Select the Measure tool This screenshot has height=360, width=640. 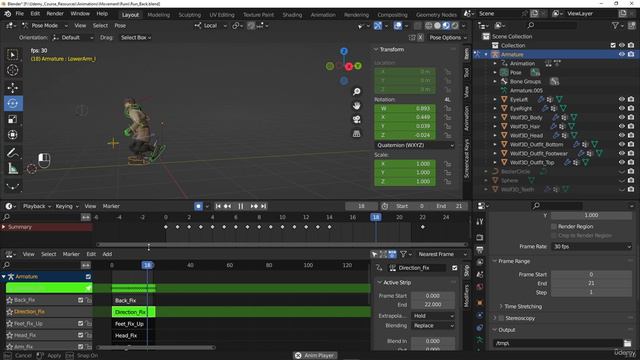point(13,168)
